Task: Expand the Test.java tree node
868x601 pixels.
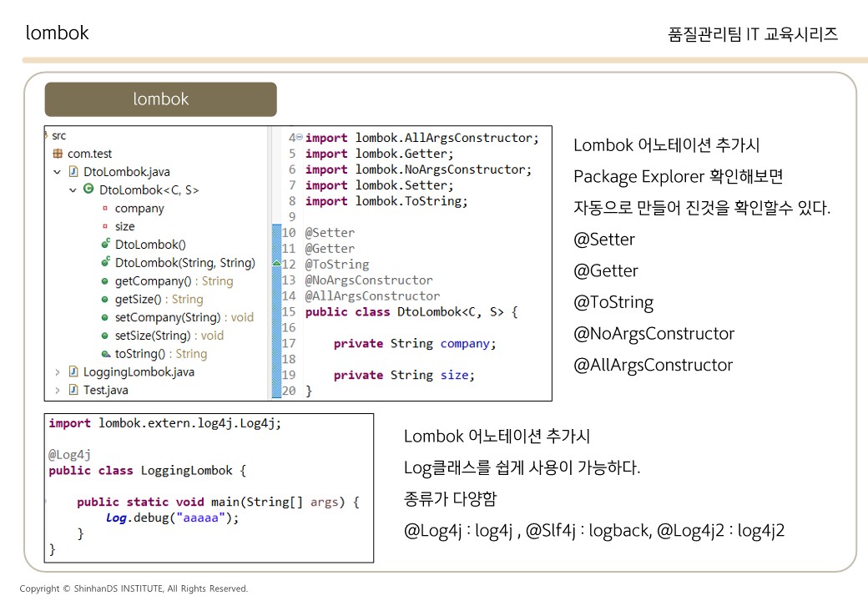Action: click(57, 390)
